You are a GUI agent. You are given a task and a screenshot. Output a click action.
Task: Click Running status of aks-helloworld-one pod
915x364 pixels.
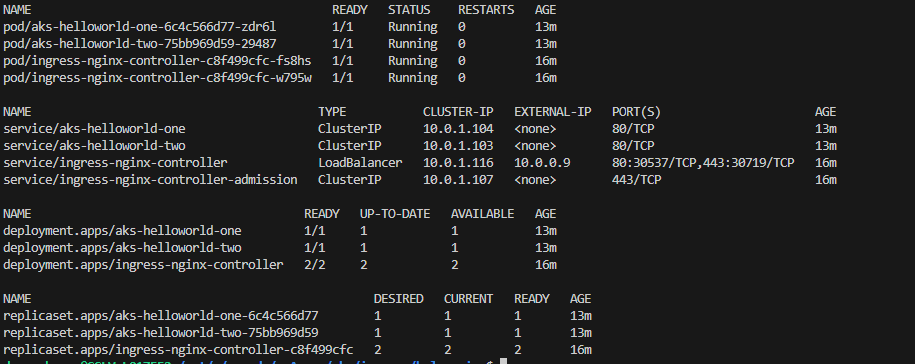click(x=413, y=27)
